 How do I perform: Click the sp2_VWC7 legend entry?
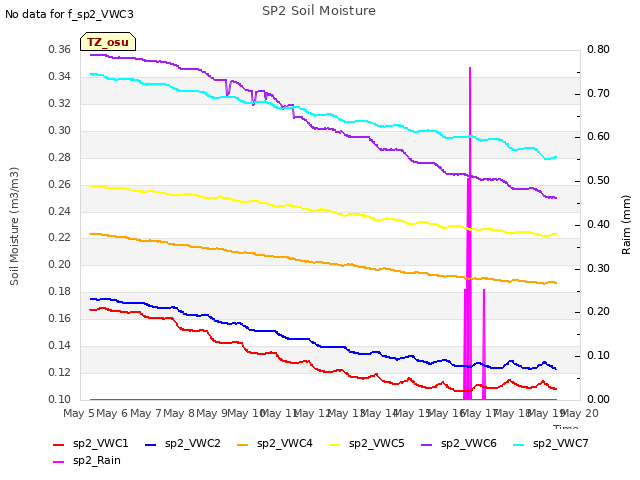(551, 444)
